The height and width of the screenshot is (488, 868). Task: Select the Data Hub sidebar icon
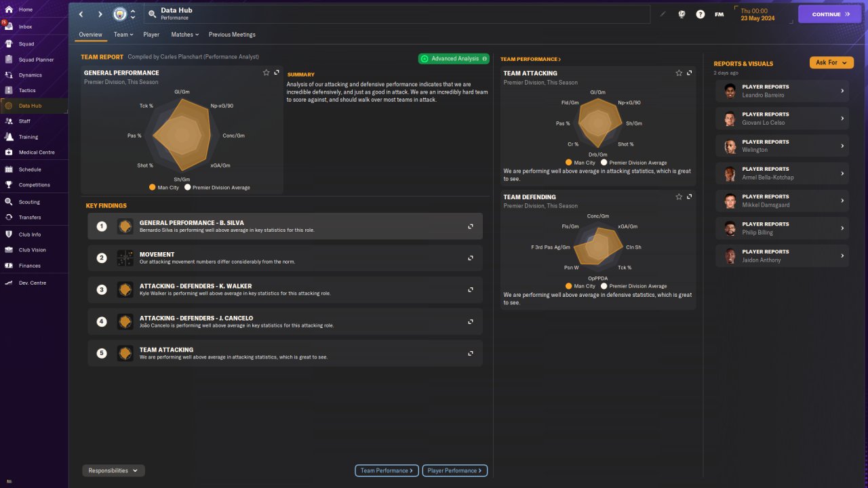[x=9, y=106]
